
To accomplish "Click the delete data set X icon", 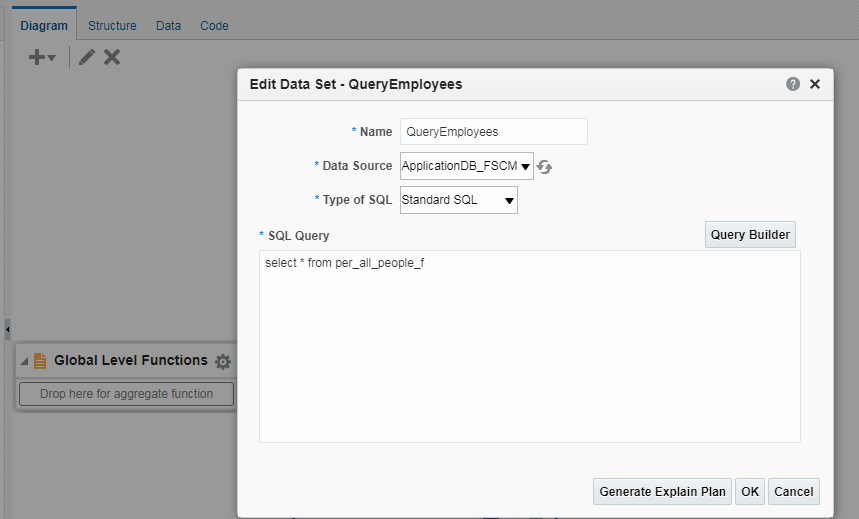I will tap(112, 58).
